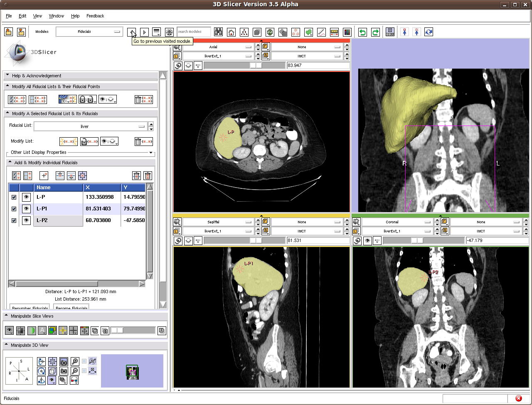Click the undo arrow in toolbar

click(x=362, y=32)
